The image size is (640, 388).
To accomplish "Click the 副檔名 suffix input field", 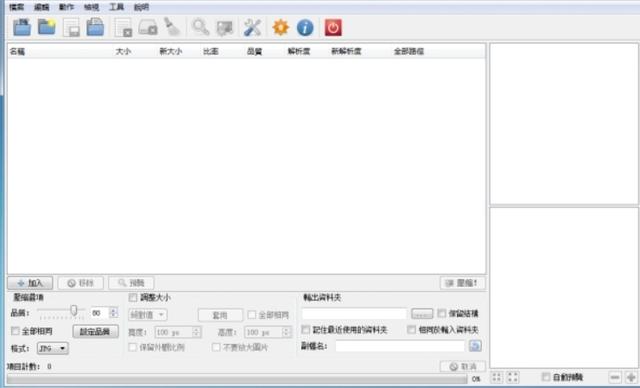I will [x=400, y=346].
